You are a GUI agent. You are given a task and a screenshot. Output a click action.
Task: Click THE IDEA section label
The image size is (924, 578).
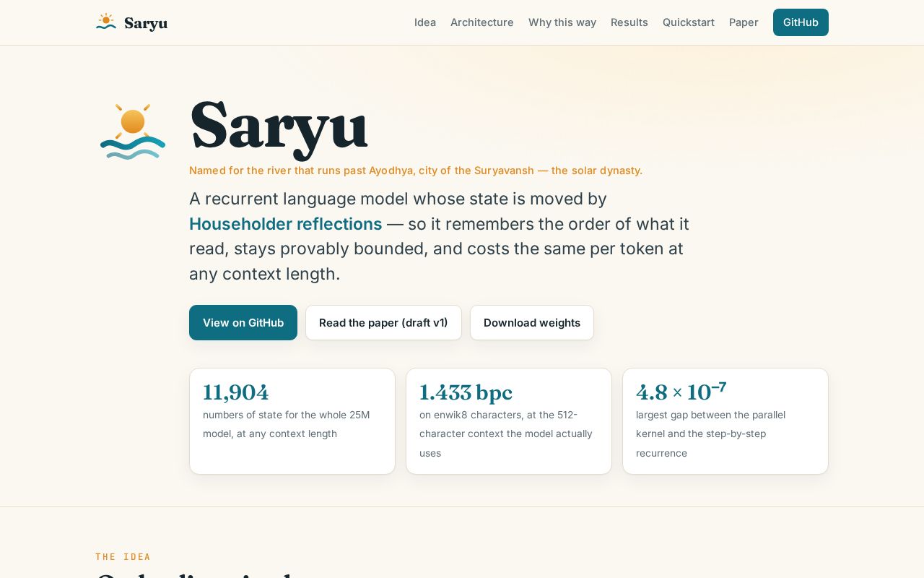point(123,557)
